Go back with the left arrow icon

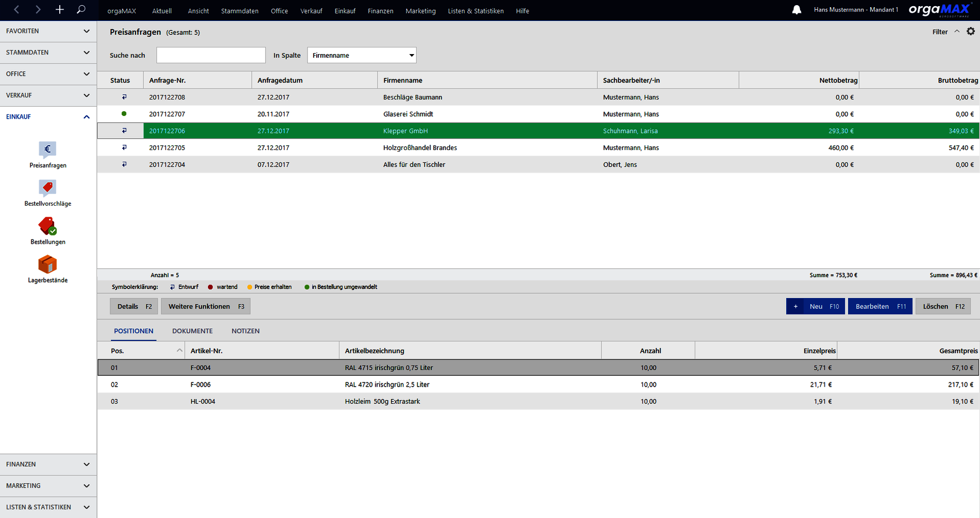point(17,10)
